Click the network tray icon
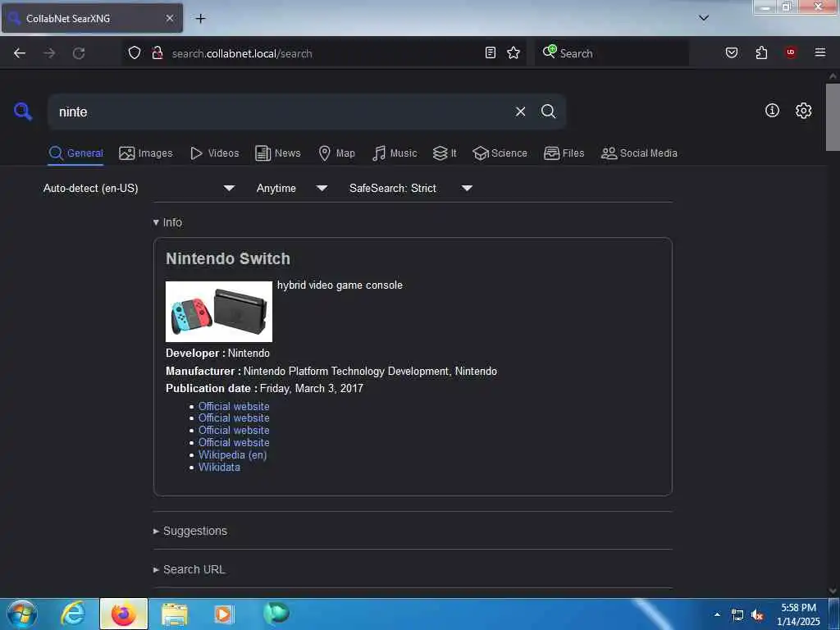The height and width of the screenshot is (630, 840). point(737,615)
